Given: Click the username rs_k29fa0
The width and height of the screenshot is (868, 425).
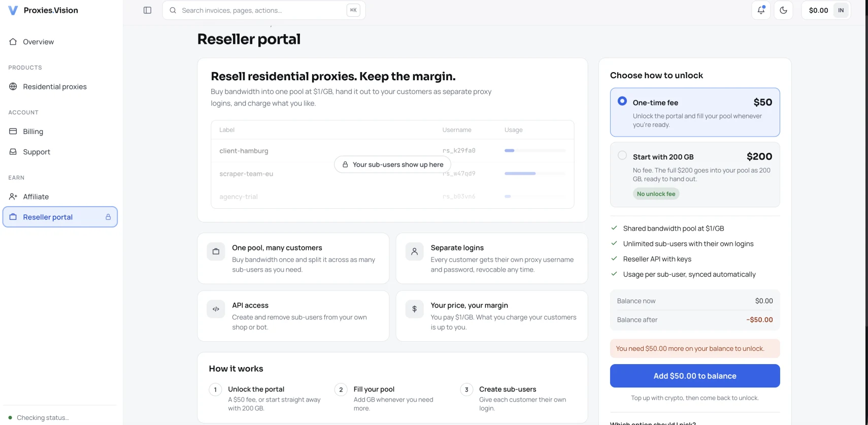Looking at the screenshot, I should [459, 151].
